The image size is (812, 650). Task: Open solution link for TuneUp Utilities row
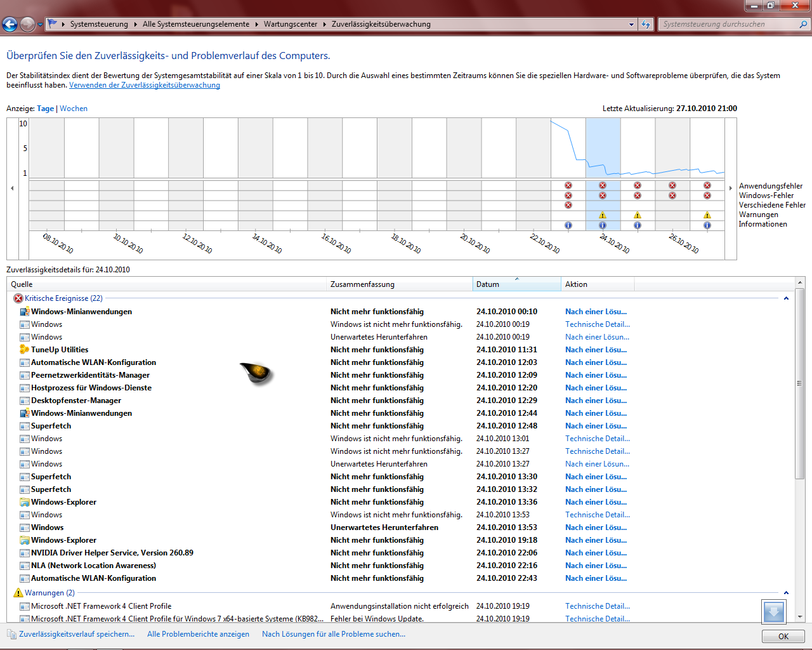pyautogui.click(x=596, y=350)
